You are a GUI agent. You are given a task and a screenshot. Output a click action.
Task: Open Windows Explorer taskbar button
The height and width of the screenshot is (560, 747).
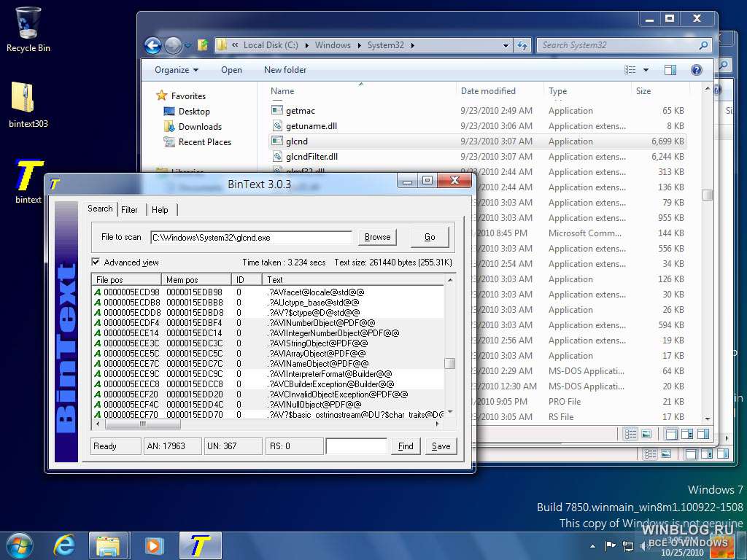coord(108,546)
